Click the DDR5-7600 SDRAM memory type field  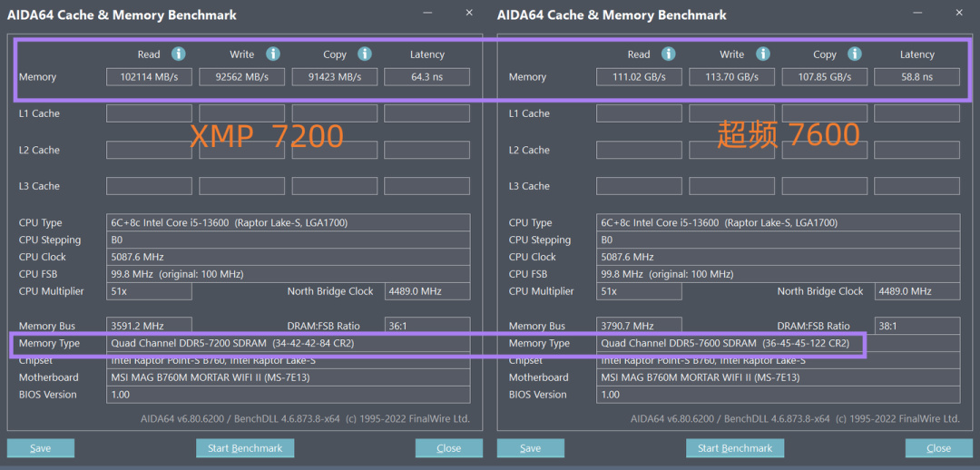pyautogui.click(x=730, y=344)
